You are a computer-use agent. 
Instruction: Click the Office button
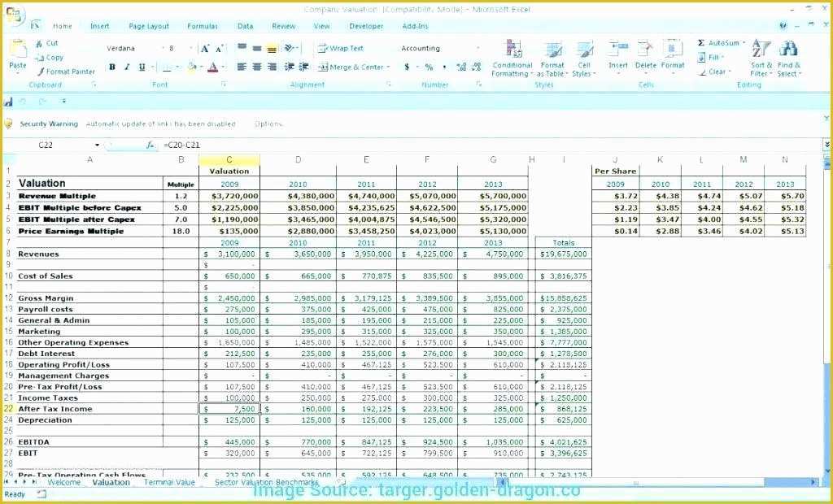(14, 15)
